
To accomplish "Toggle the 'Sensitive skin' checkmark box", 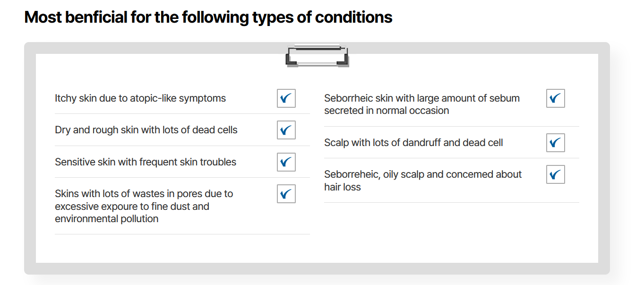I will (286, 162).
